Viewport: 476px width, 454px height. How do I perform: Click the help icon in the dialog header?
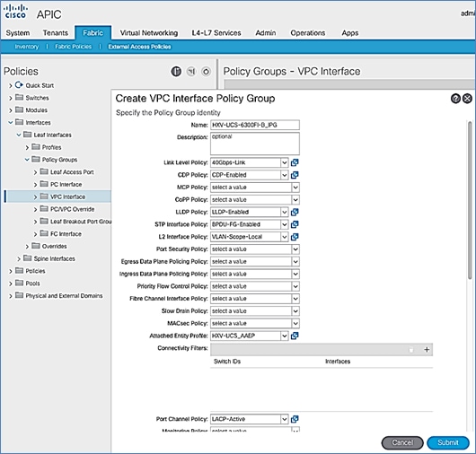455,99
